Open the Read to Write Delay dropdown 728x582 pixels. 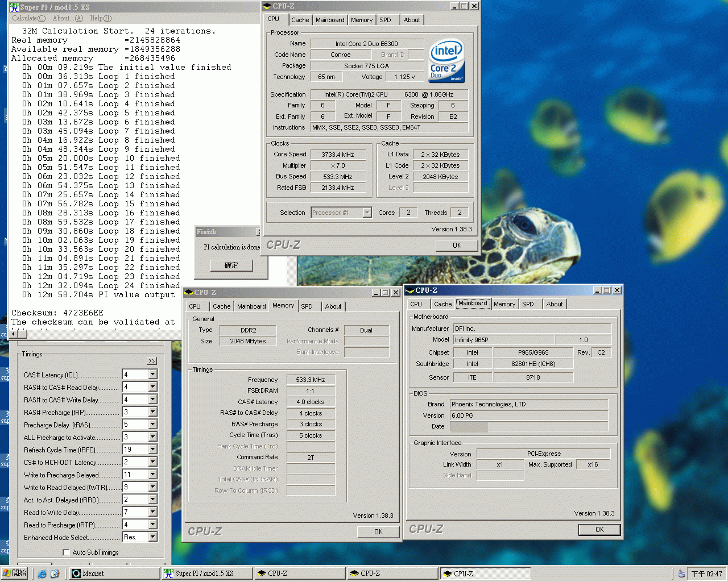coord(152,512)
